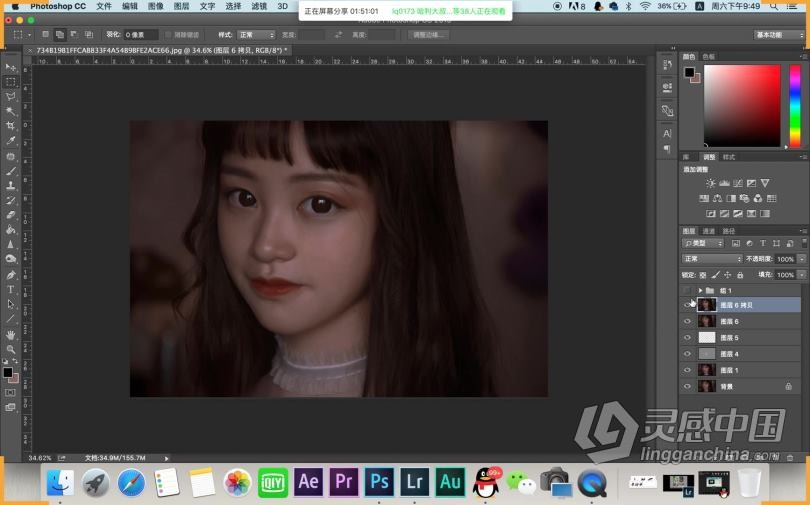Toggle Quick Mask mode in toolbox
Screen dimensions: 810x505
10,392
